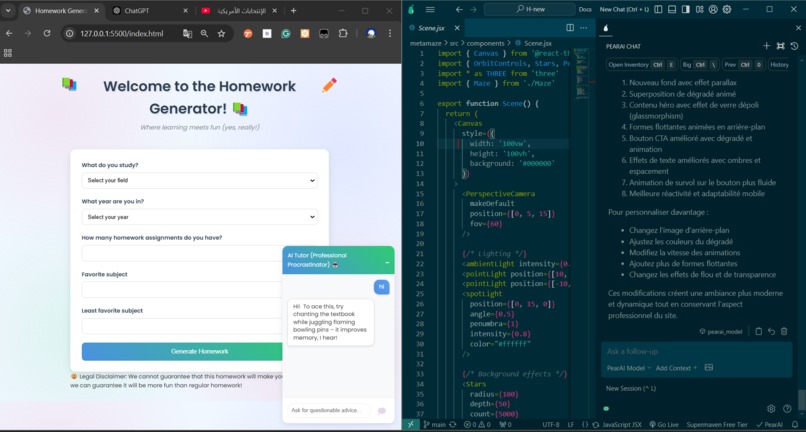This screenshot has width=806, height=432.
Task: Open the PearAI Model dropdown
Action: point(629,368)
